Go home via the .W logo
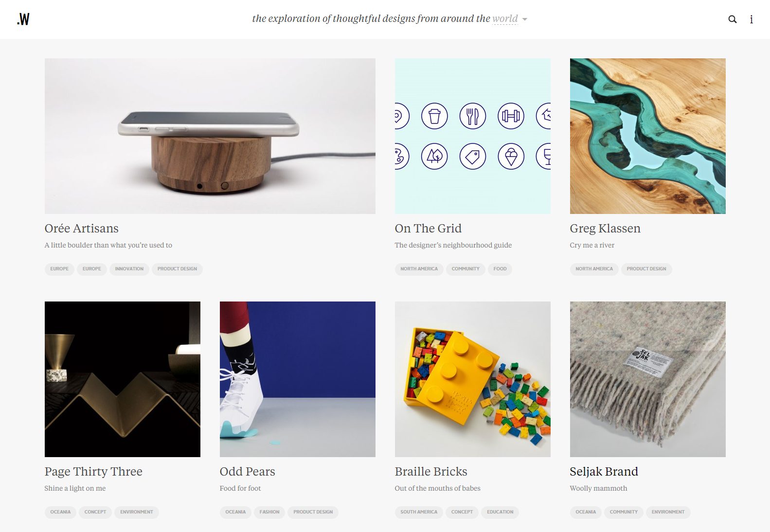Viewport: 770px width, 532px height. 23,19
